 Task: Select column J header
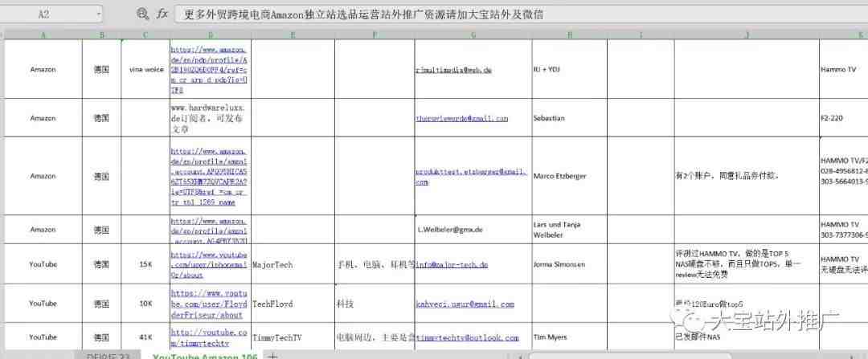(747, 35)
